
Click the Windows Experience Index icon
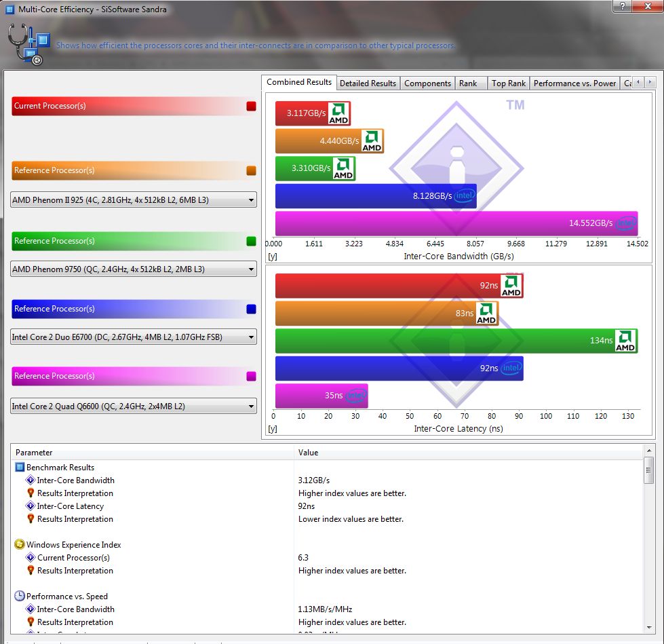coord(20,544)
